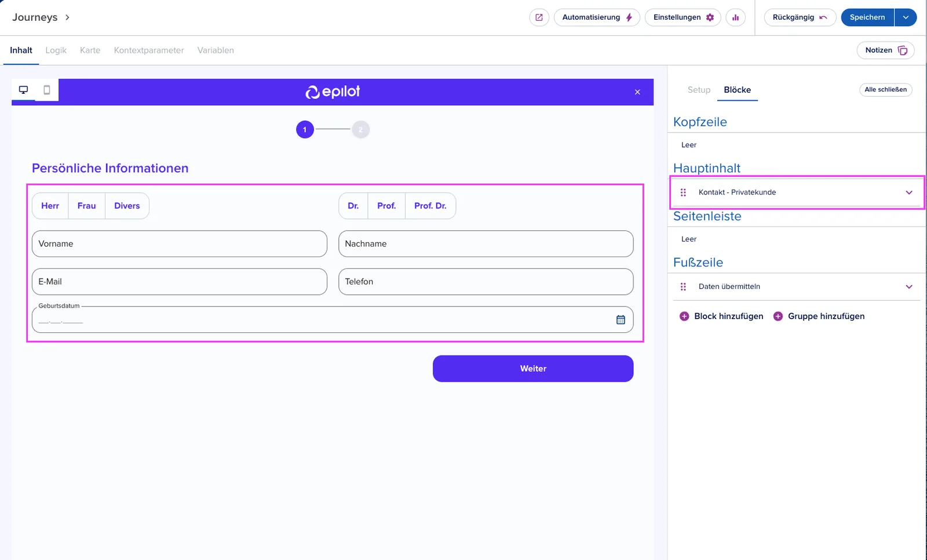Switch to the Karte tab

(90, 50)
